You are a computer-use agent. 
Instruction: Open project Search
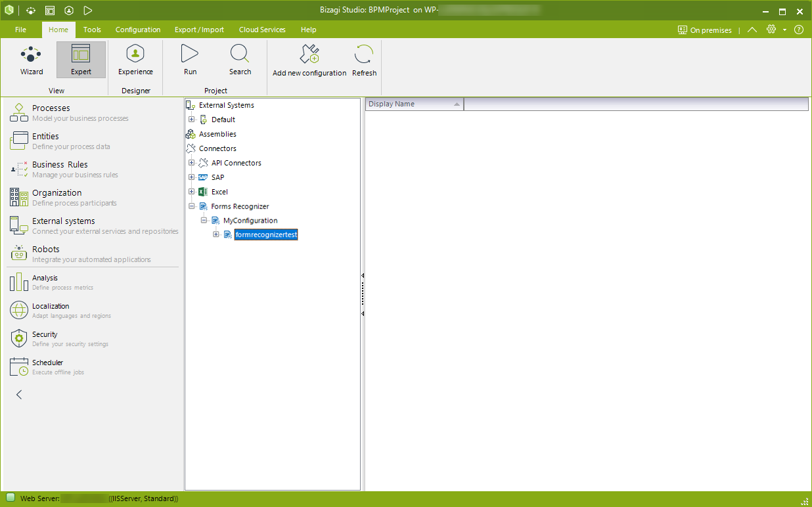point(240,60)
